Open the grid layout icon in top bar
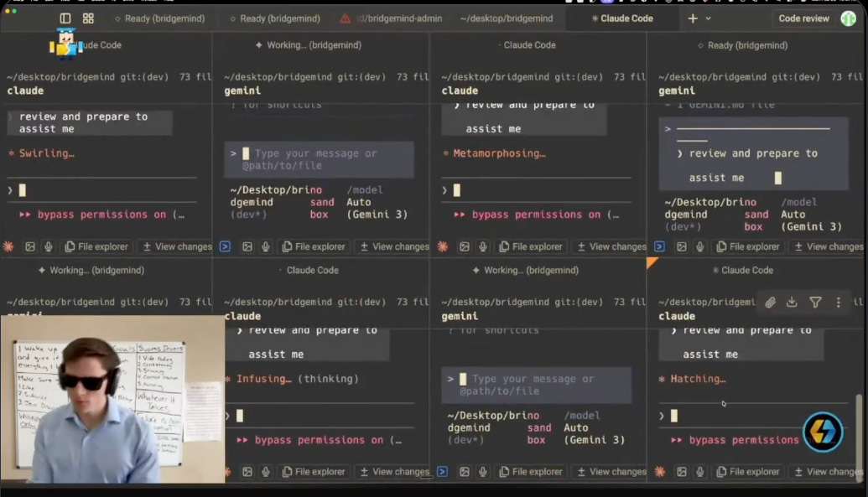 (88, 18)
